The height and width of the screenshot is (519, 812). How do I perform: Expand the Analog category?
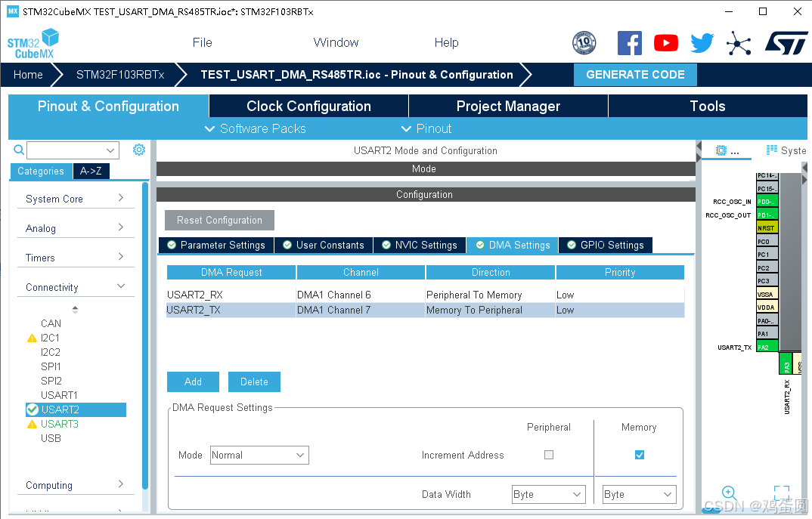pos(76,228)
